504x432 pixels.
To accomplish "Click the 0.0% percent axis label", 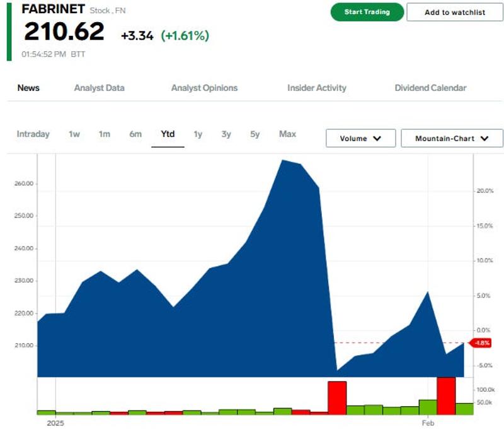I will tap(483, 330).
